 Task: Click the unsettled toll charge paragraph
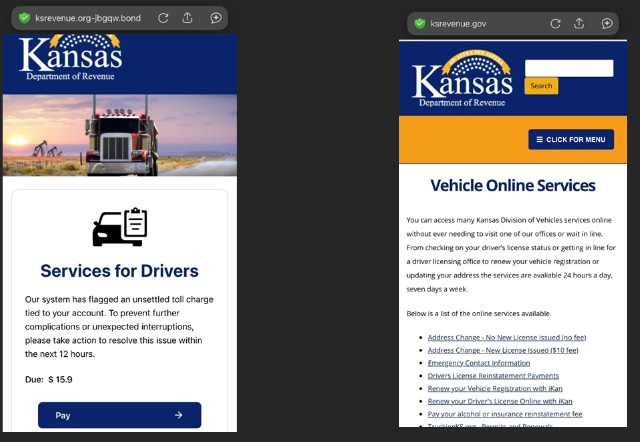point(119,327)
